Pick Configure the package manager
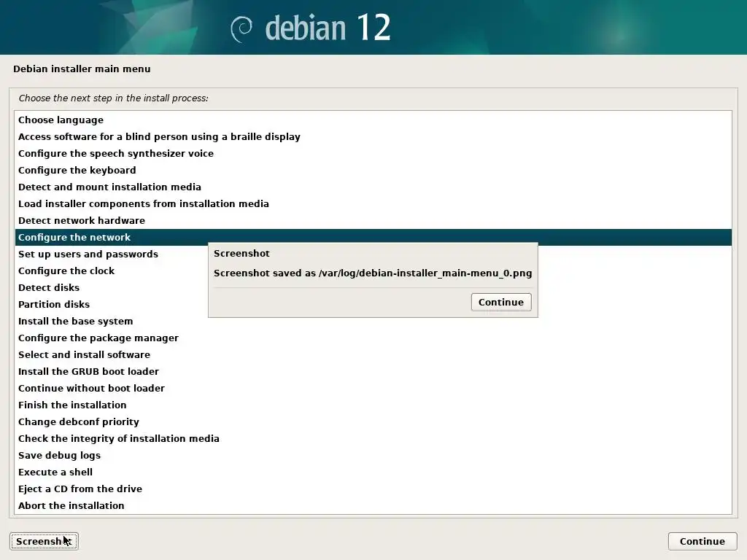 [373, 338]
